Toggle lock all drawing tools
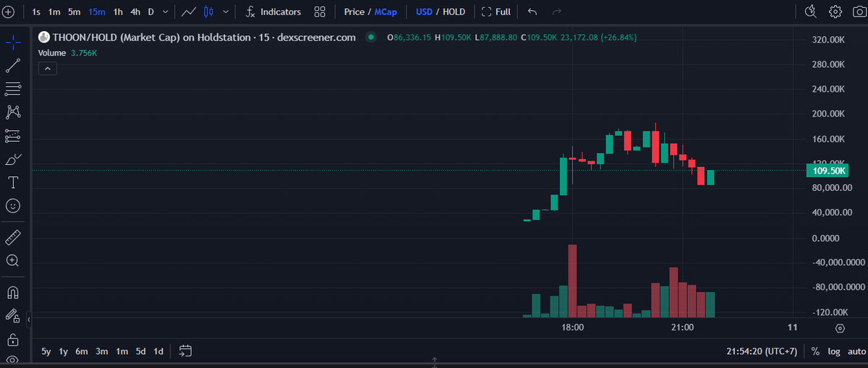 (12, 339)
